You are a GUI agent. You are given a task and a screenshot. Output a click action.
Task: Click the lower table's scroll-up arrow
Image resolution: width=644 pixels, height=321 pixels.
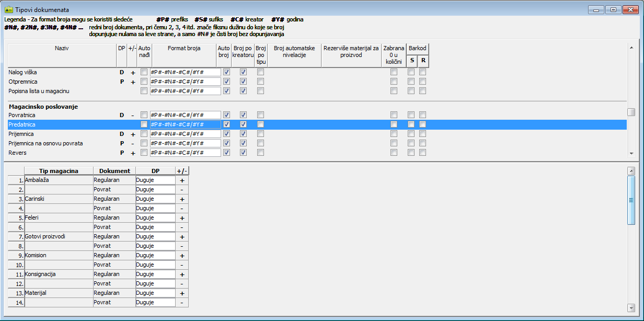coord(631,171)
